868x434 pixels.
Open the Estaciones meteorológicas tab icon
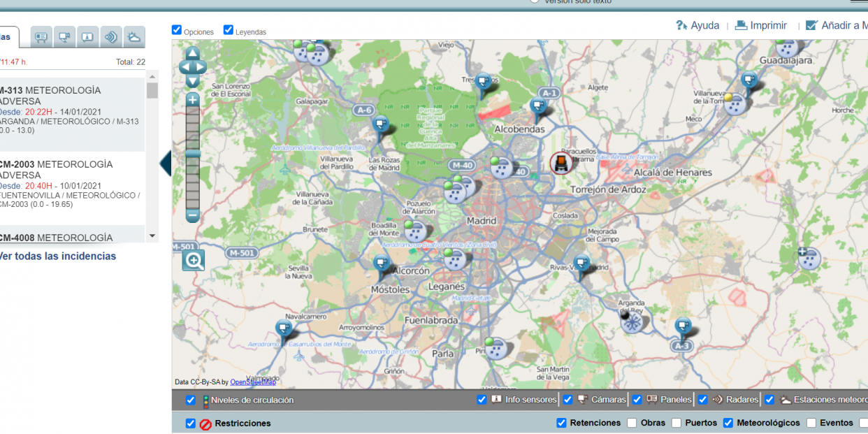pos(134,36)
